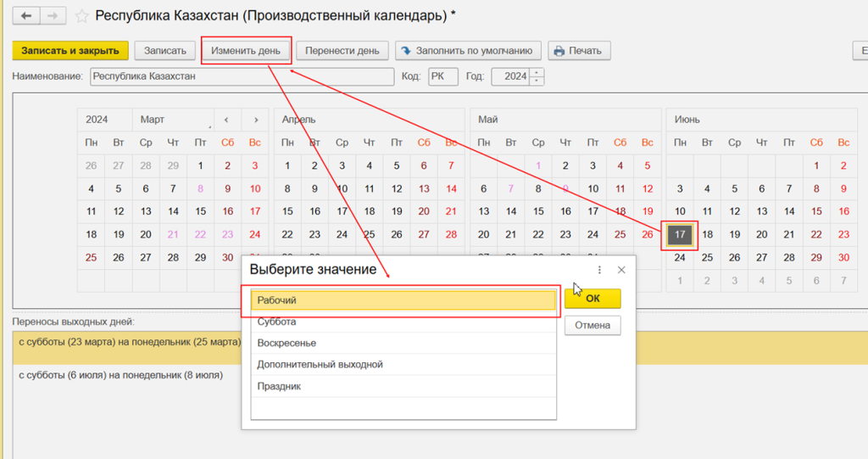Close the 'Выберите значение' dialog with X
Image resolution: width=868 pixels, height=459 pixels.
click(621, 270)
